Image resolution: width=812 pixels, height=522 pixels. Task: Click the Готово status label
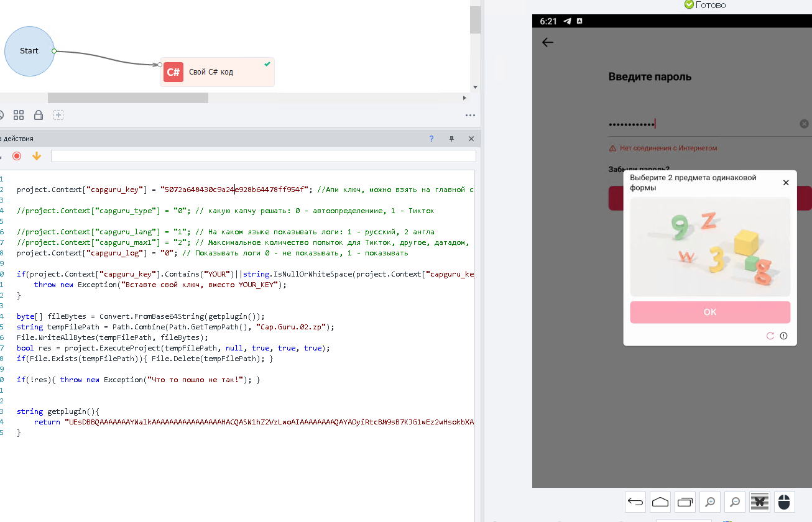711,5
